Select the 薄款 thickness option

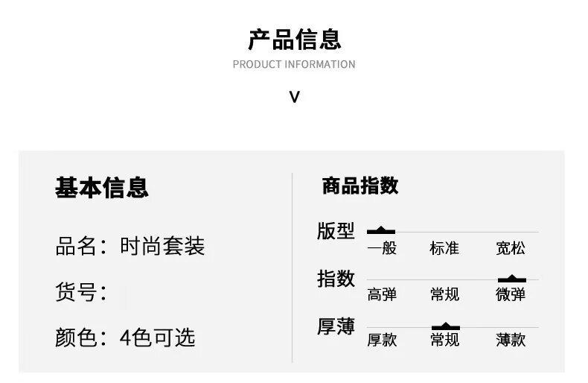coord(511,341)
